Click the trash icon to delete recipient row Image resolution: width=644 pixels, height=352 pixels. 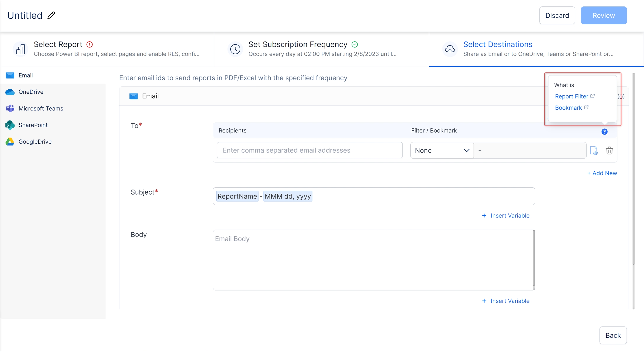[609, 151]
